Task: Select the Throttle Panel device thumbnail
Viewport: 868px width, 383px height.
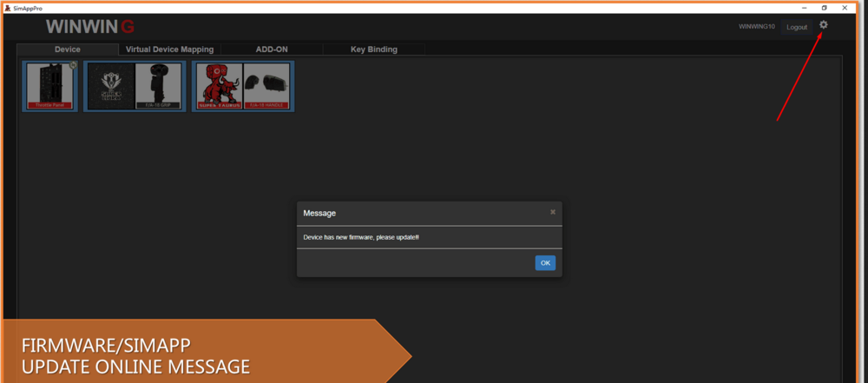Action: (x=50, y=86)
